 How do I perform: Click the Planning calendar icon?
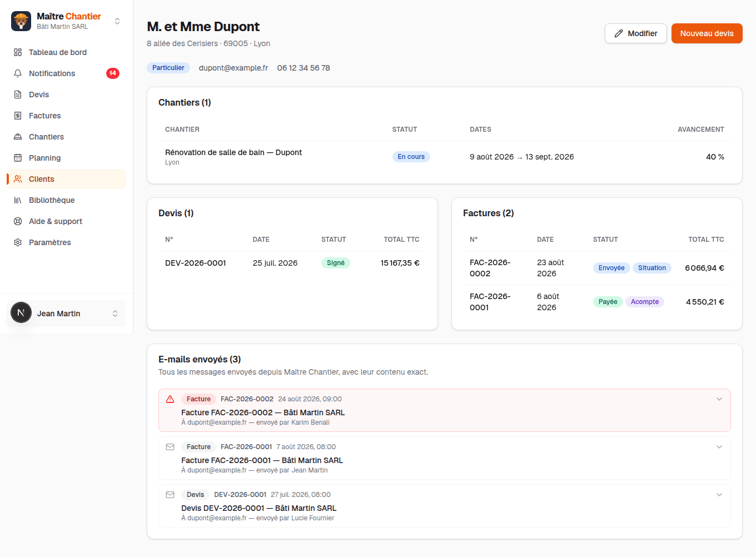18,158
